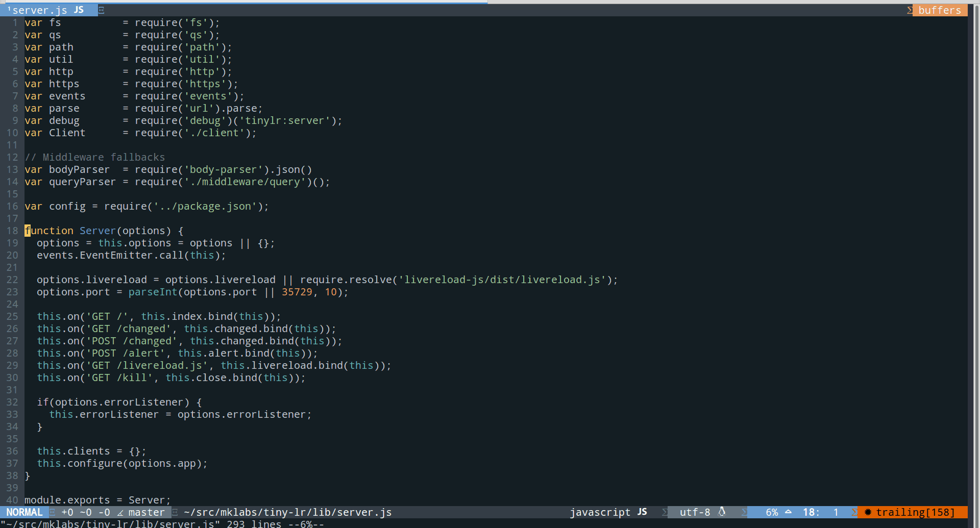This screenshot has width=980, height=528.
Task: Click the master branch name
Action: coord(146,512)
